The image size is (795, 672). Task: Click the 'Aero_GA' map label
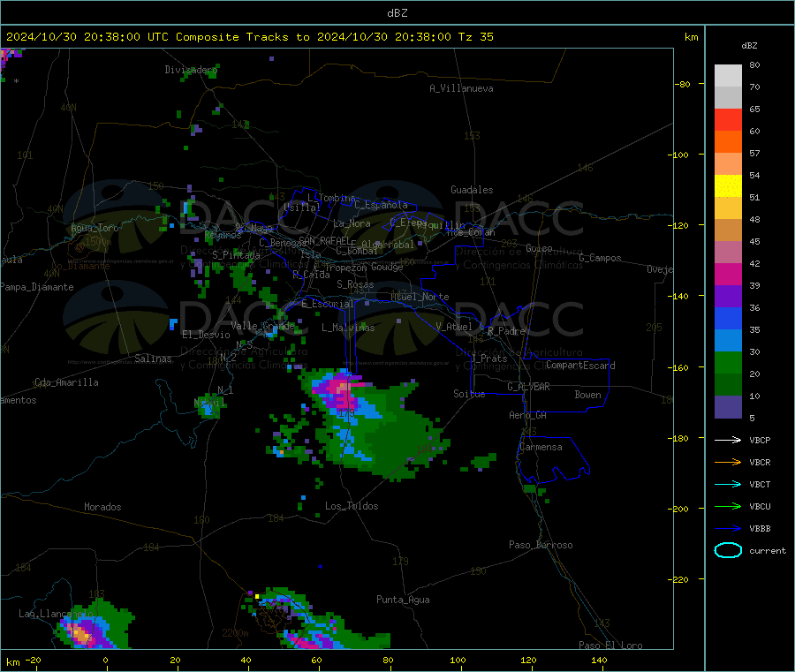pyautogui.click(x=528, y=415)
